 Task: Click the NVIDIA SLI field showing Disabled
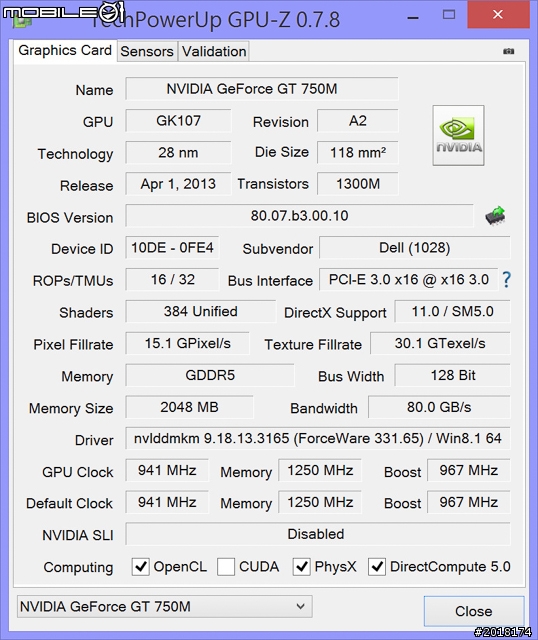pos(318,534)
